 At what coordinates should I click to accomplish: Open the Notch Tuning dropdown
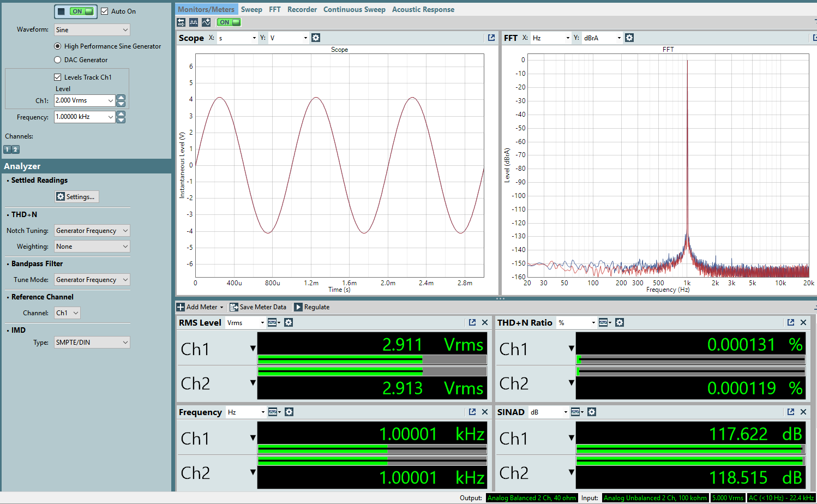tap(92, 231)
